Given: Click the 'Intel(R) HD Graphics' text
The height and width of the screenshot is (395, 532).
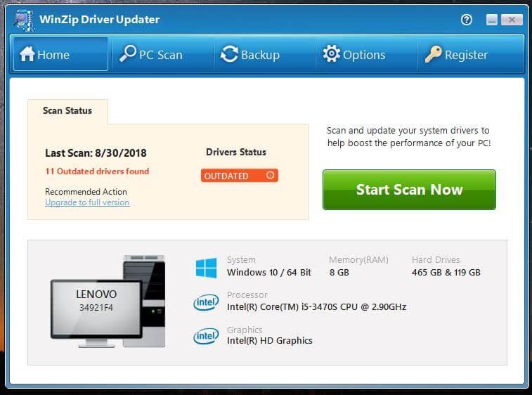Looking at the screenshot, I should tap(270, 341).
